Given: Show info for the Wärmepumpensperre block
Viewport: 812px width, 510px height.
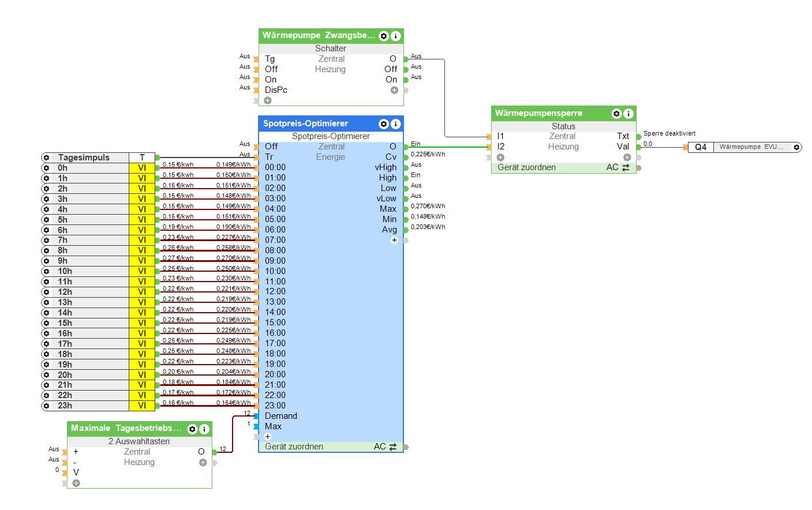Looking at the screenshot, I should (x=628, y=114).
